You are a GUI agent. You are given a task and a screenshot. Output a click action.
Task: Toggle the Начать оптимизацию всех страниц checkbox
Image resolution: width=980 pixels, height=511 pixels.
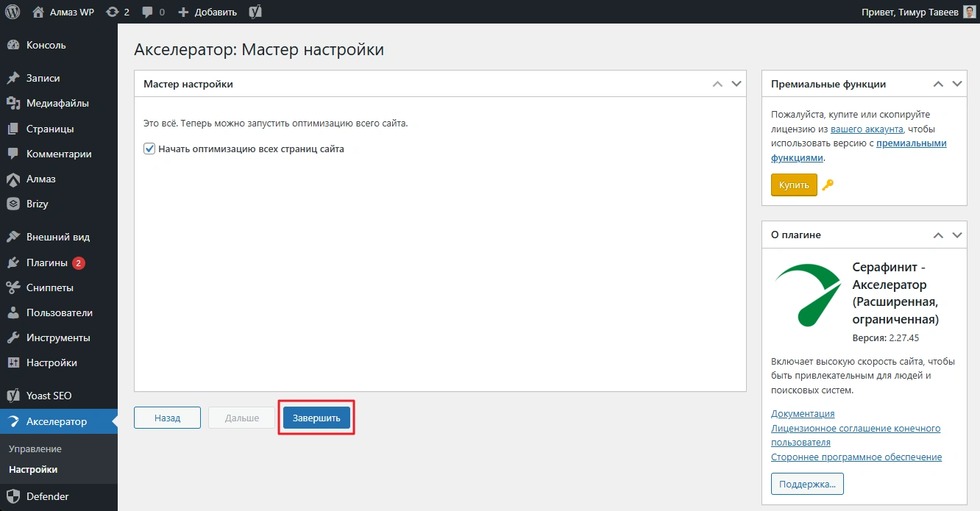pos(149,149)
